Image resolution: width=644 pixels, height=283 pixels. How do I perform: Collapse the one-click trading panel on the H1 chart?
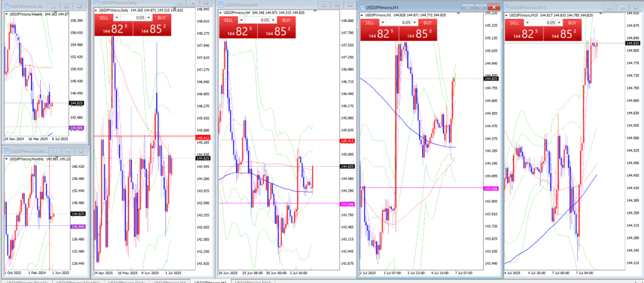tap(362, 15)
